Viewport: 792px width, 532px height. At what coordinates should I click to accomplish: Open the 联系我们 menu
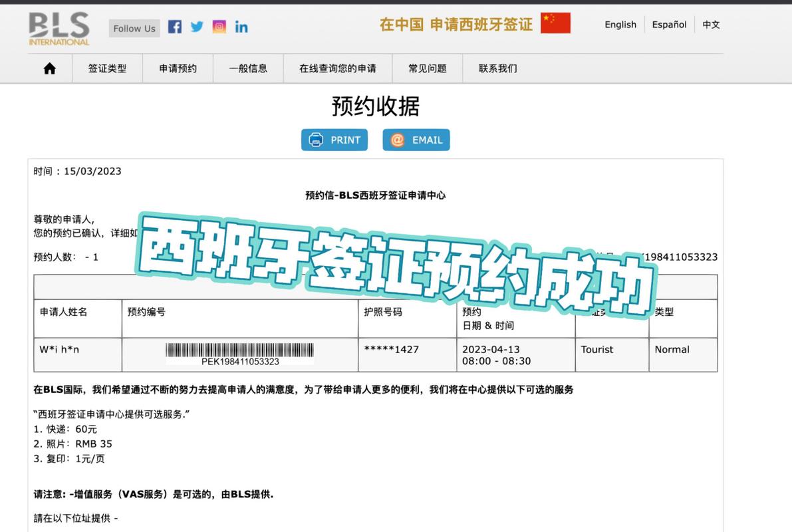pos(497,68)
